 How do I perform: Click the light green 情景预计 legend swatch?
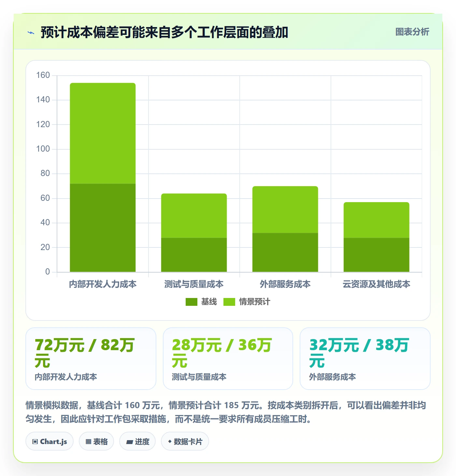tap(229, 302)
